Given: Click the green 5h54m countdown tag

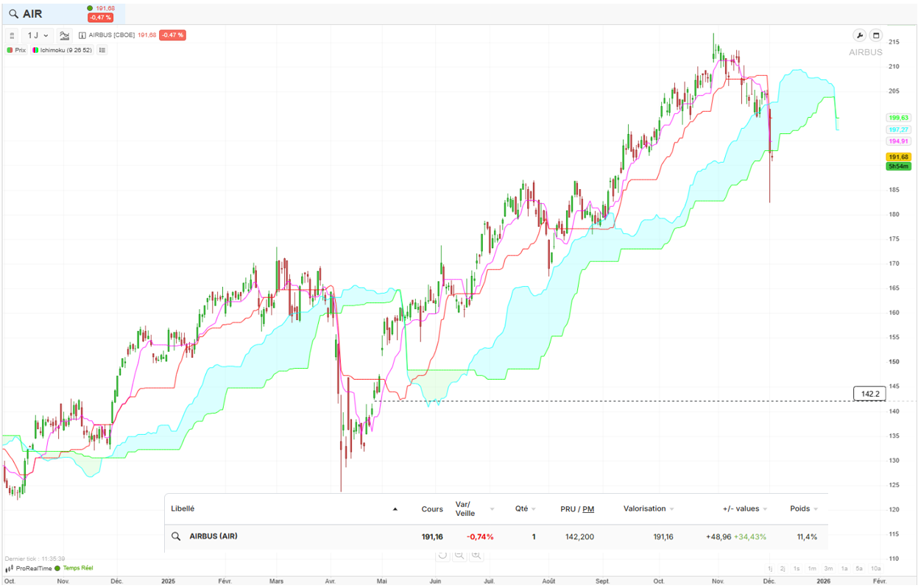Looking at the screenshot, I should tap(899, 166).
